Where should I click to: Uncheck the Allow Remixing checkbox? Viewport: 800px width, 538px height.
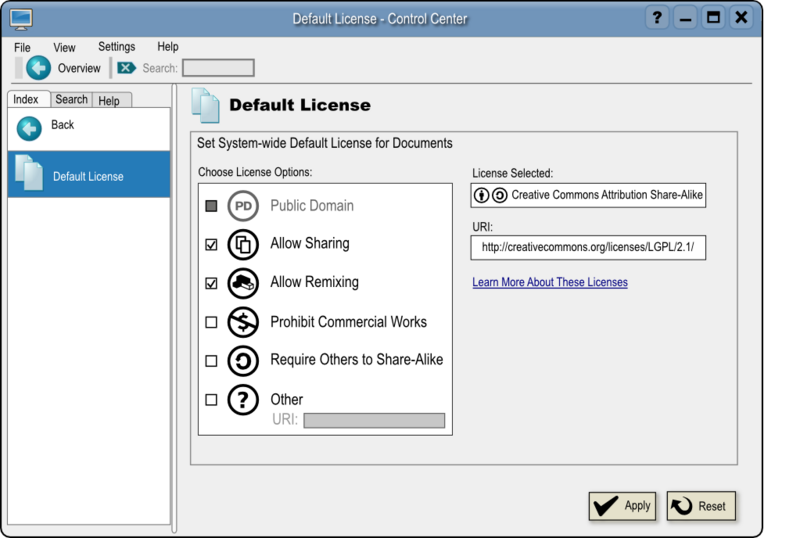click(211, 283)
